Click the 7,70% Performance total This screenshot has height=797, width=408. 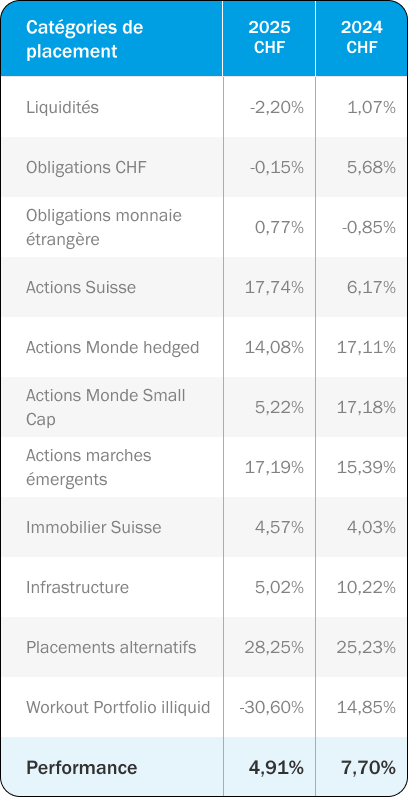(x=368, y=767)
